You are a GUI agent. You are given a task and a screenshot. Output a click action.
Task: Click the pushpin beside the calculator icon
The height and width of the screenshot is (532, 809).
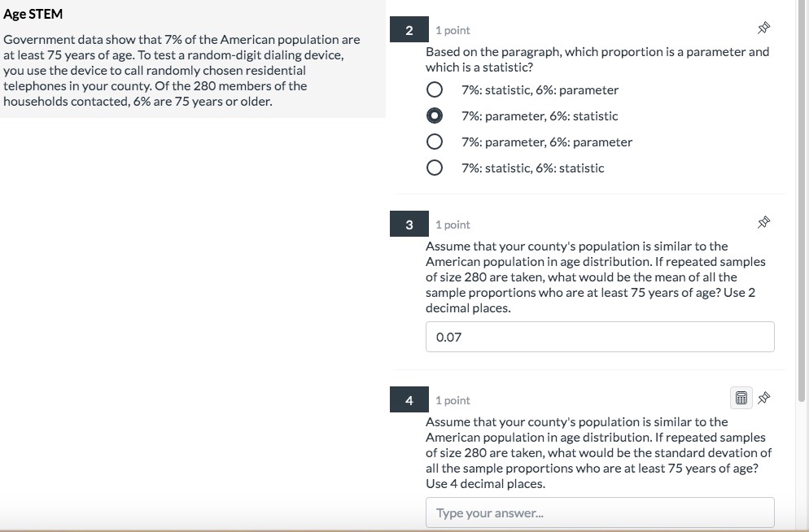(763, 398)
